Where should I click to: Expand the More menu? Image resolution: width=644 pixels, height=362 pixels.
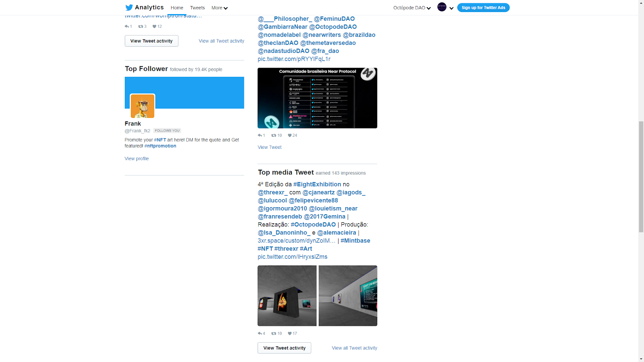pyautogui.click(x=219, y=8)
